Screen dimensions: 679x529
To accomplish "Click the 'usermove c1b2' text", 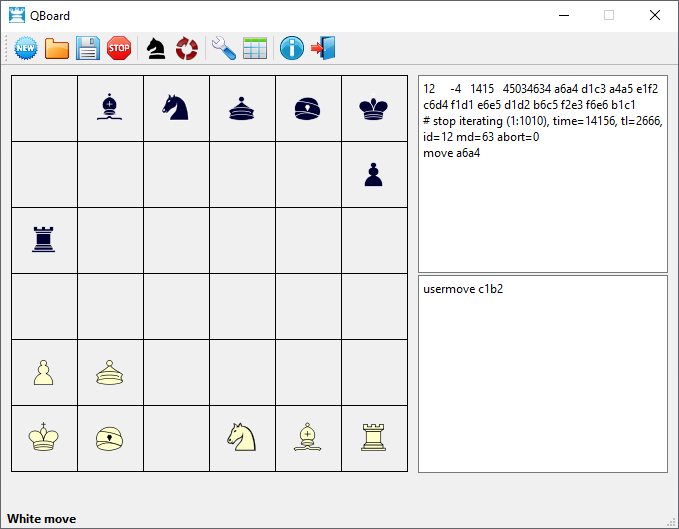I will (x=463, y=289).
